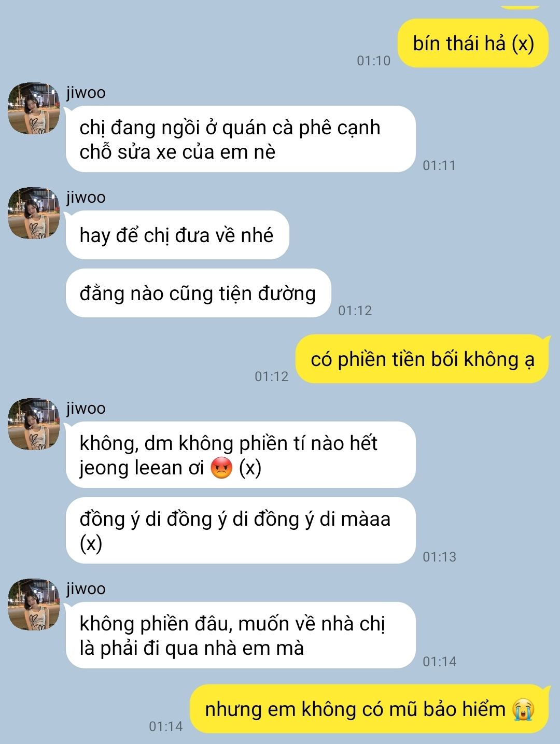Select the yellow 'có phiền tiền bối không ạ' bubble
This screenshot has width=560, height=744.
tap(422, 359)
